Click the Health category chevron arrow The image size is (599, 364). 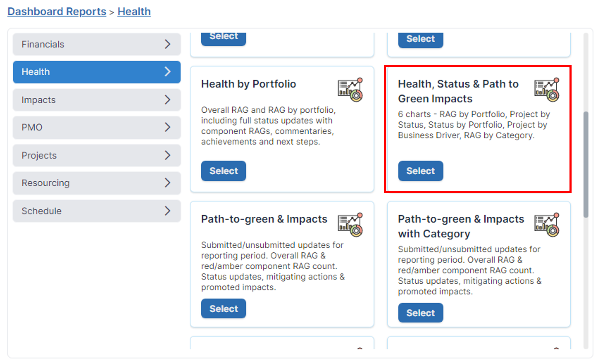coord(167,72)
